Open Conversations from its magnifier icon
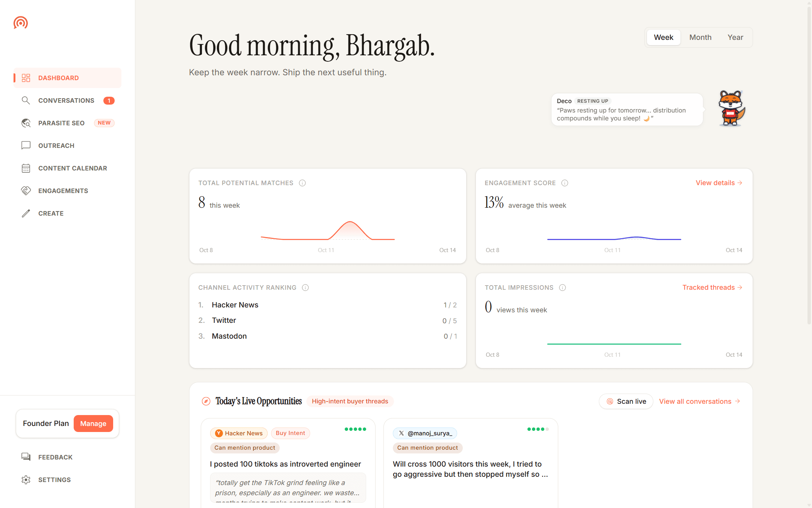 click(26, 100)
